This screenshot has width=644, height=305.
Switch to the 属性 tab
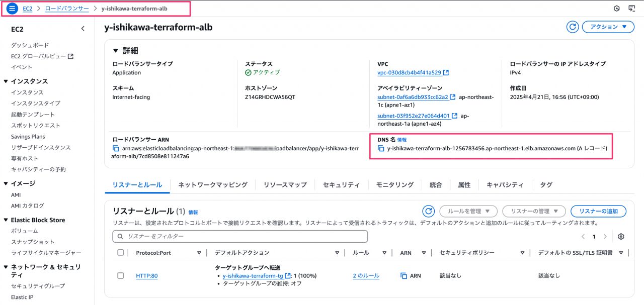[464, 185]
